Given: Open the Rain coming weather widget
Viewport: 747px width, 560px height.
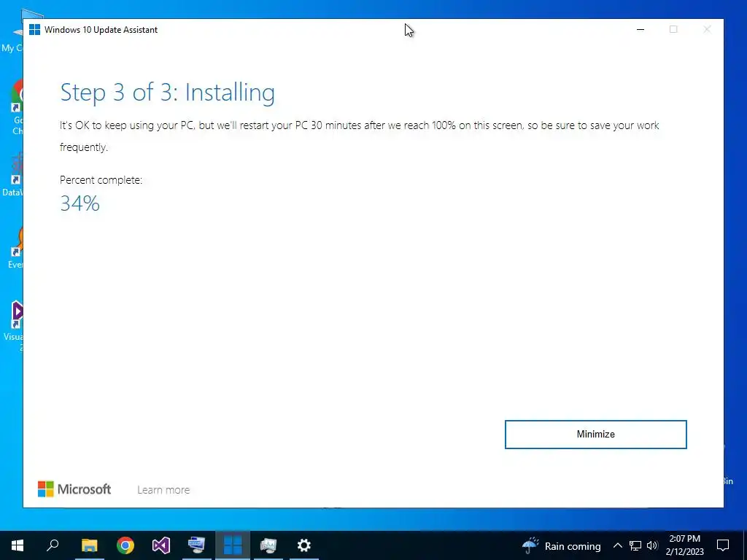Looking at the screenshot, I should click(561, 545).
